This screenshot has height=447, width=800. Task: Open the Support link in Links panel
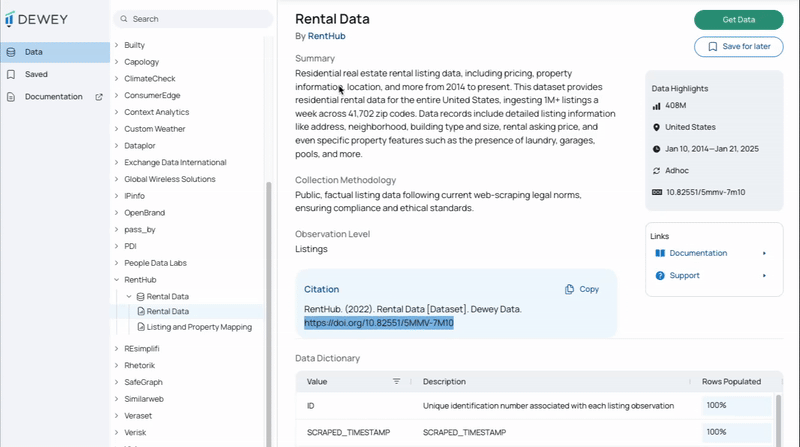click(x=684, y=276)
